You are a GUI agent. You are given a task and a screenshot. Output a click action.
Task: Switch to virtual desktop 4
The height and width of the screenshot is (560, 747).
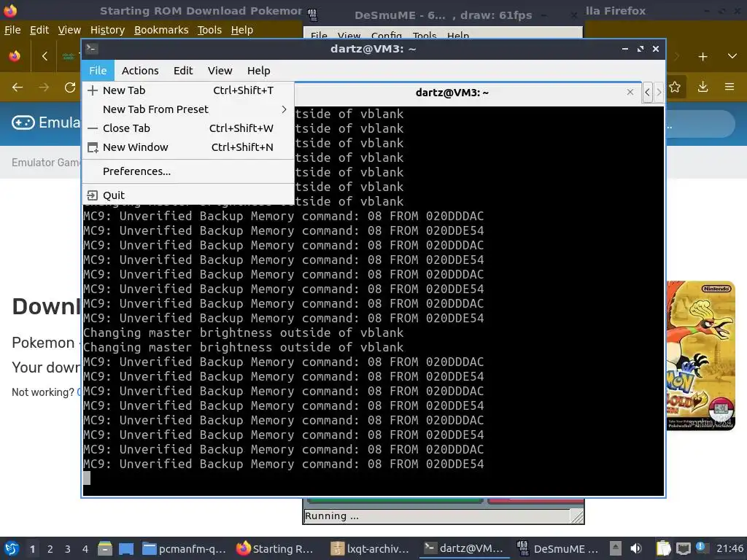coord(85,549)
